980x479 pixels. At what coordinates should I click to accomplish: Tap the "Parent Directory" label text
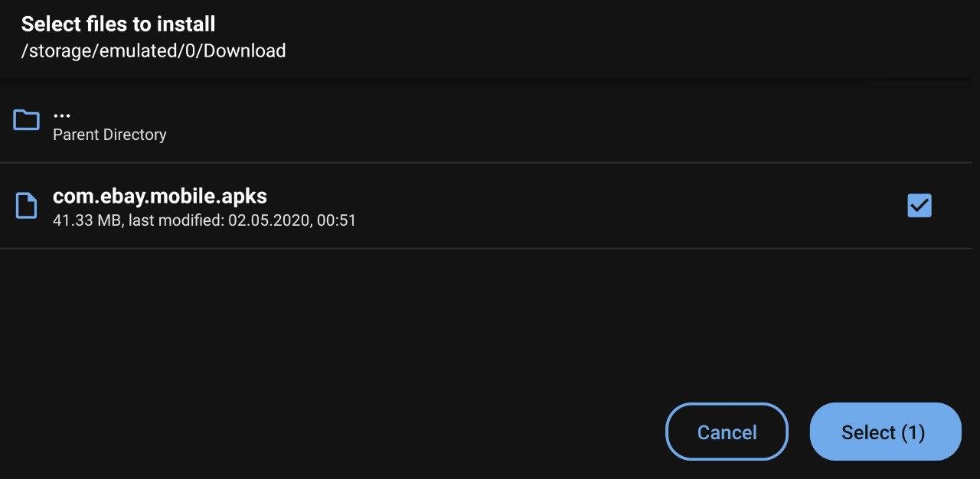click(109, 135)
